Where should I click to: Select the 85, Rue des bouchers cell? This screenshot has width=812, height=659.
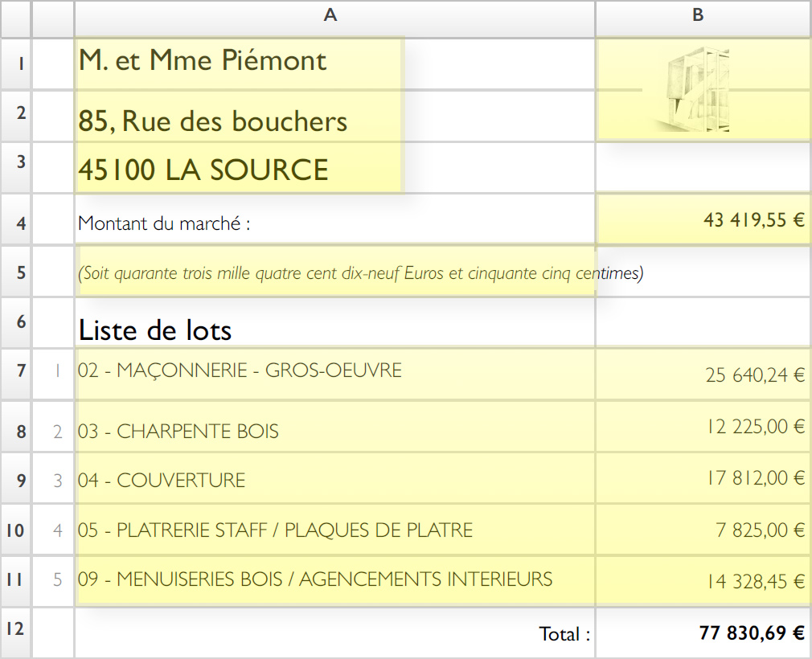tap(213, 121)
